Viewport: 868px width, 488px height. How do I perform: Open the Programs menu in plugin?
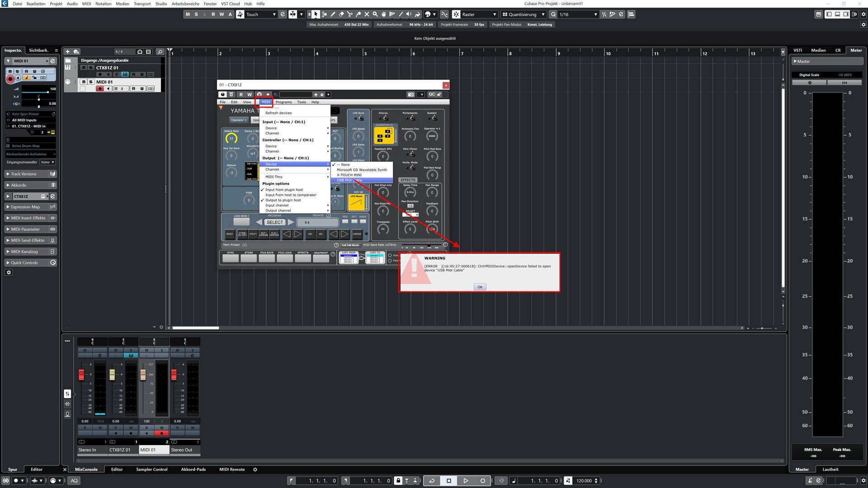[x=283, y=102]
